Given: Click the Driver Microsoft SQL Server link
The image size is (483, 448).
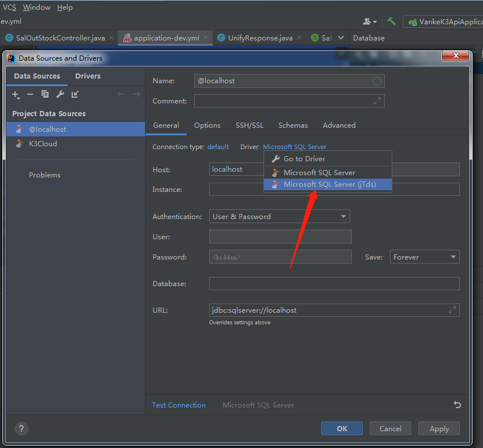Looking at the screenshot, I should coord(295,147).
